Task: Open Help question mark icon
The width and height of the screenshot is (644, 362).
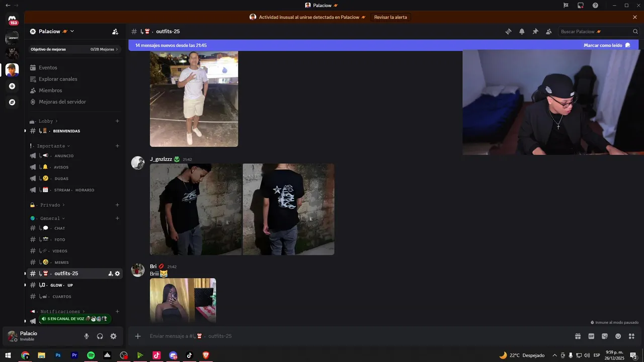Action: click(x=595, y=5)
